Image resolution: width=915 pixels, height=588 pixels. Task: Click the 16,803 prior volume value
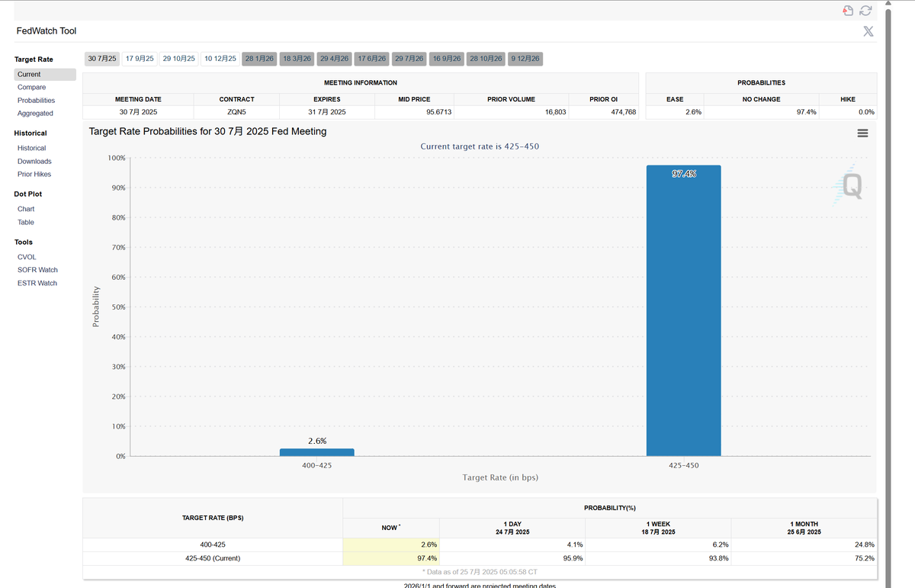point(554,112)
